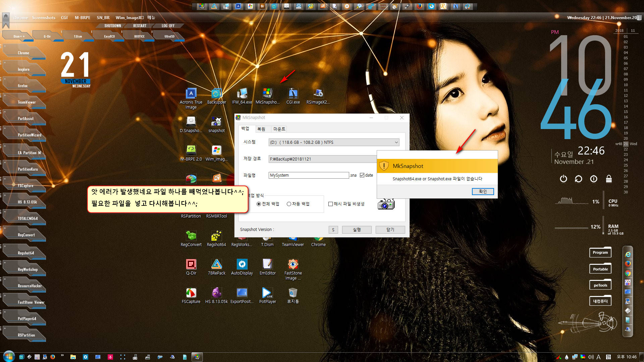Launch TeamViewer from left sidebar

coord(25,101)
